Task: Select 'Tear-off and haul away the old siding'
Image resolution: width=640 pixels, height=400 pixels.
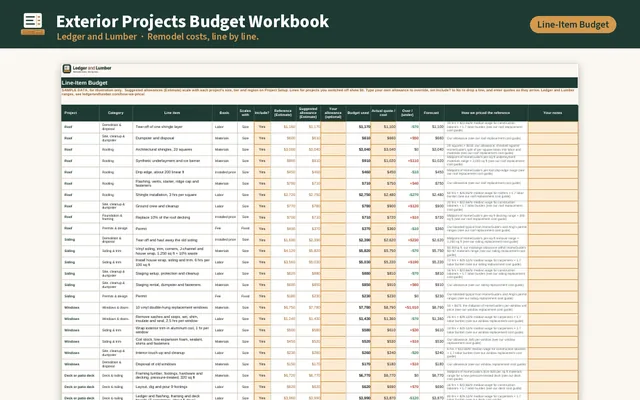Action: pyautogui.click(x=172, y=240)
